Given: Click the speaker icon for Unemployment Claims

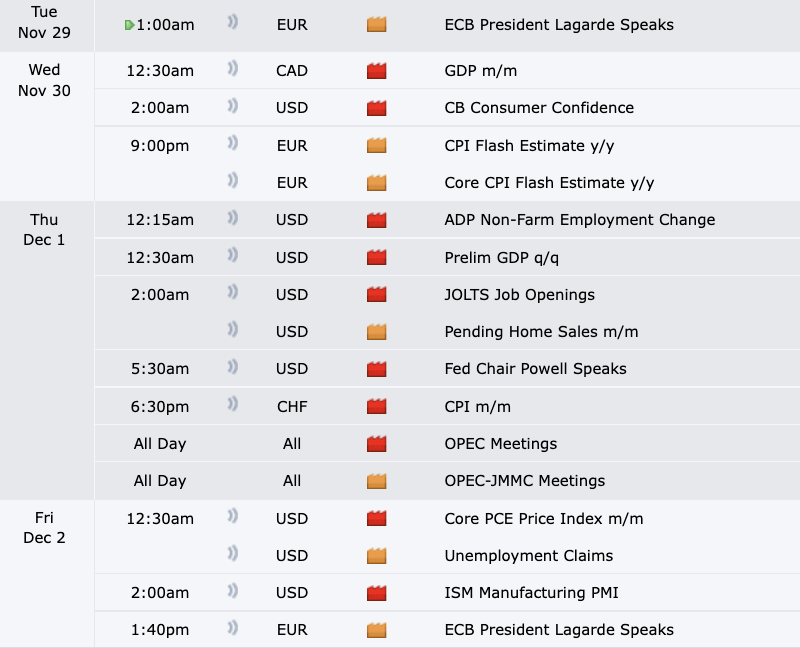Looking at the screenshot, I should tap(232, 555).
